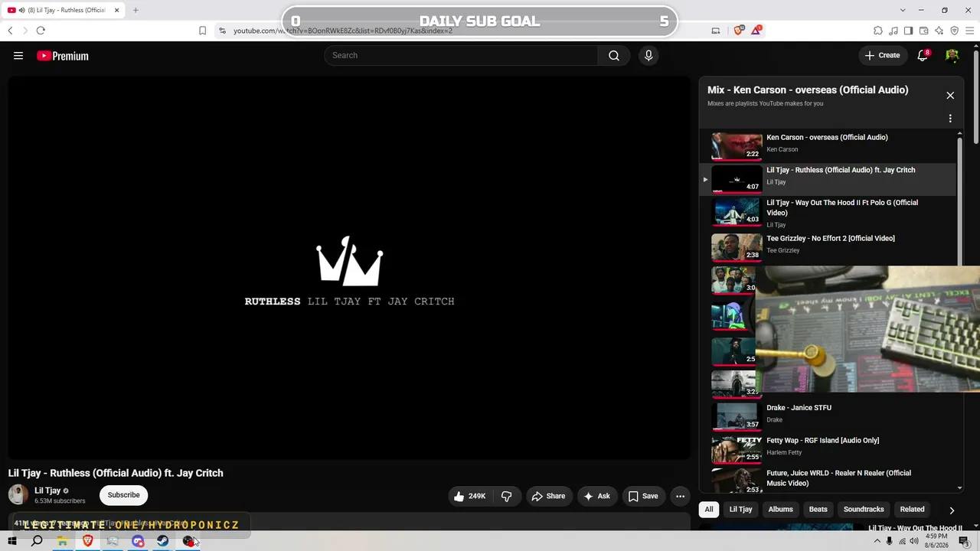980x551 pixels.
Task: Save video to a playlist
Action: click(x=643, y=496)
